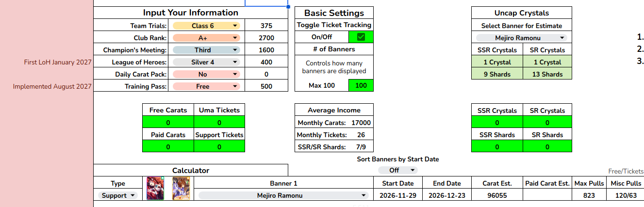The image size is (644, 207).
Task: Select the Uma Tickets value cell
Action: point(219,122)
